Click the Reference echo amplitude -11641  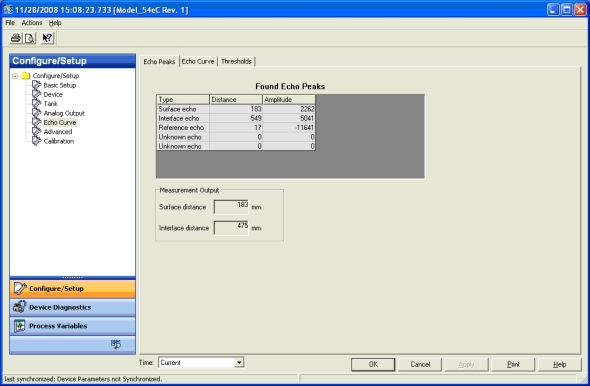(289, 128)
